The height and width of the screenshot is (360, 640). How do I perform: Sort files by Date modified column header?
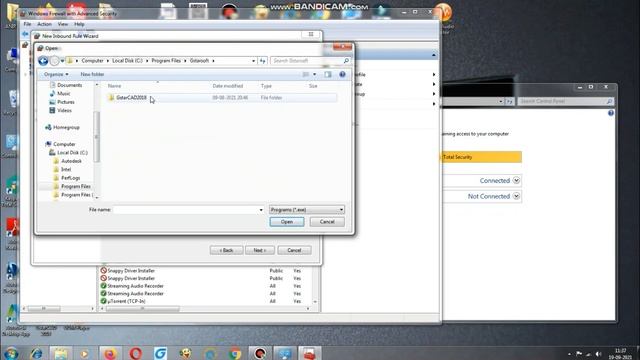tap(228, 86)
